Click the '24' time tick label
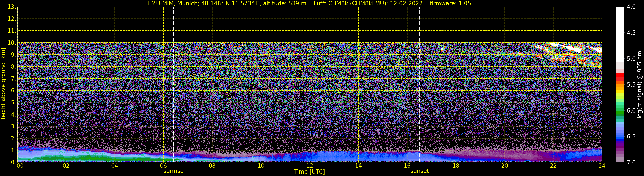Viewport: 644px width, 176px height. (602, 166)
